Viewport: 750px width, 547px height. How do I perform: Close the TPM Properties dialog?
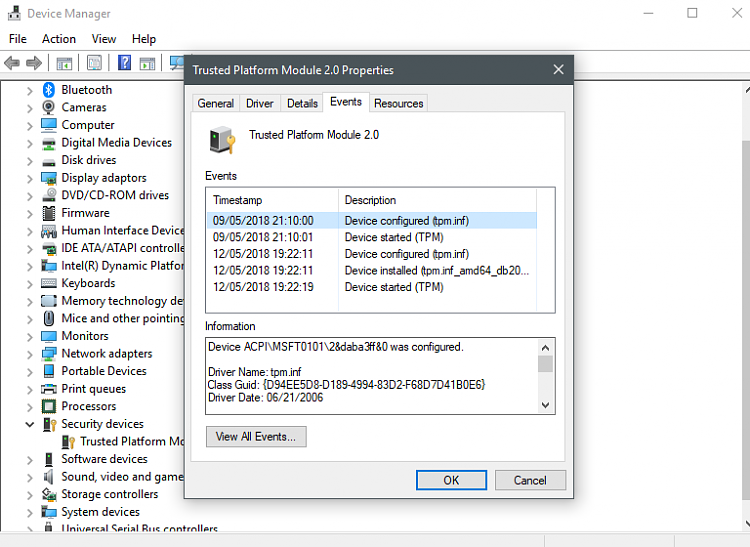pos(558,70)
